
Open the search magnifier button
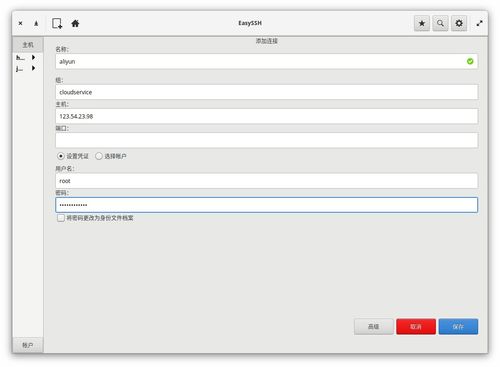click(440, 23)
